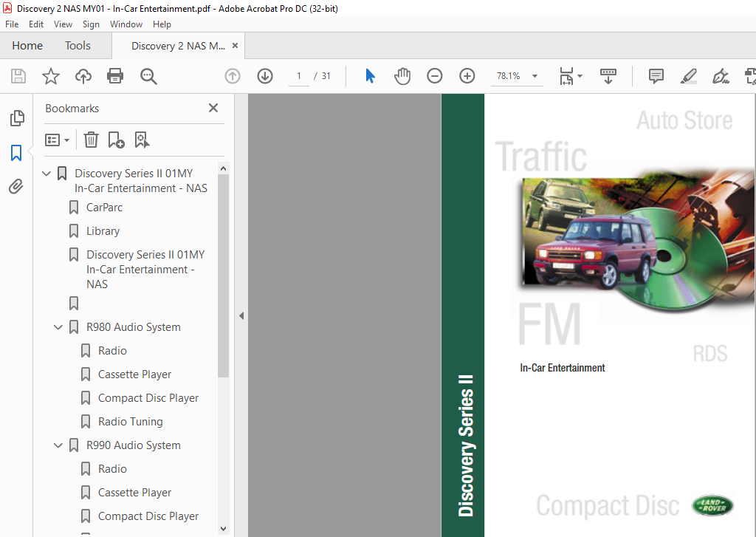Collapse R980 Audio System bookmark
The width and height of the screenshot is (756, 537).
[x=58, y=327]
